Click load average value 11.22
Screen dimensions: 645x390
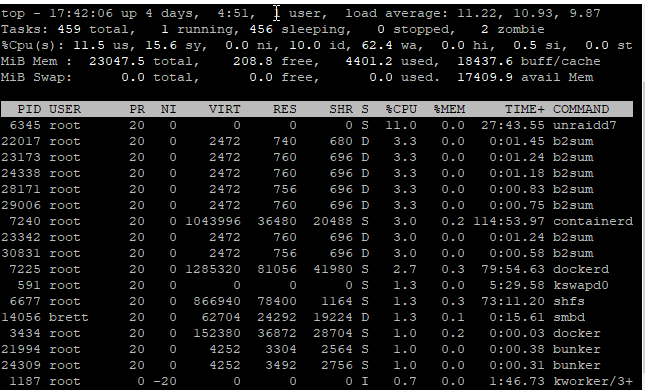(x=477, y=13)
